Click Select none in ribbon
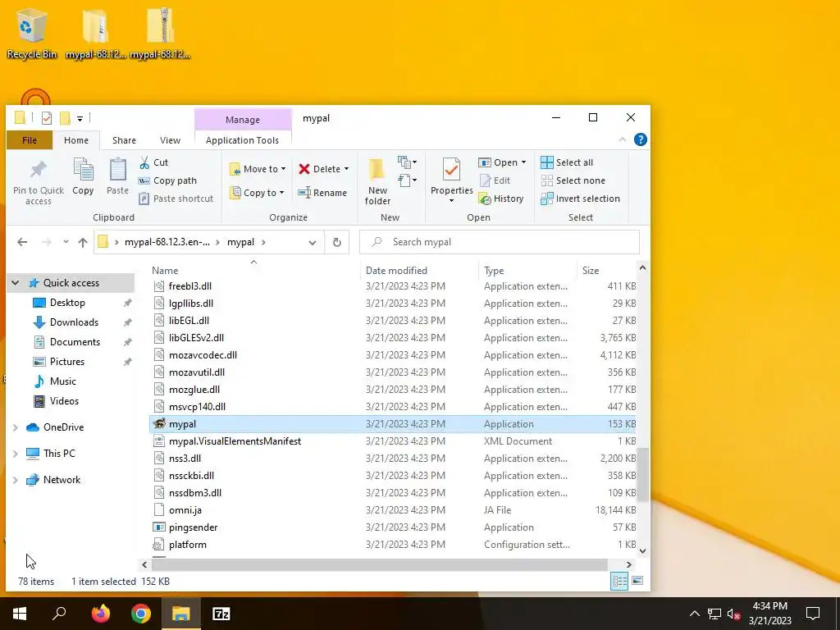The image size is (840, 630). [x=573, y=180]
